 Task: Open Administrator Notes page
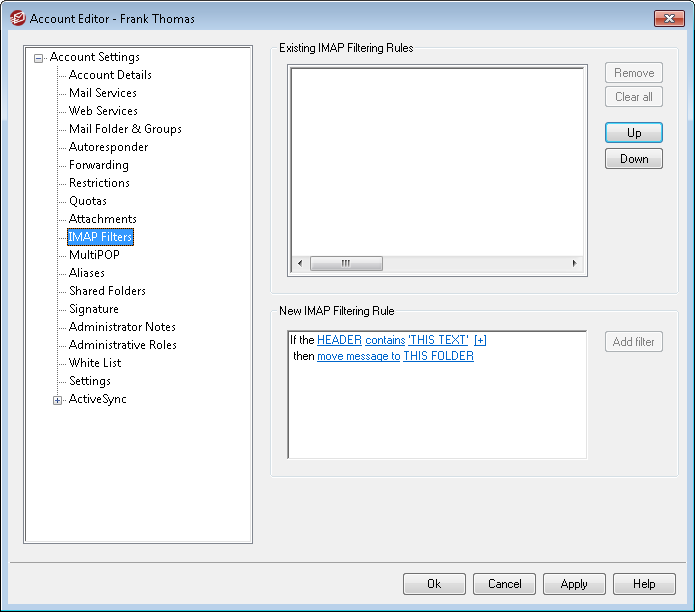click(x=122, y=327)
